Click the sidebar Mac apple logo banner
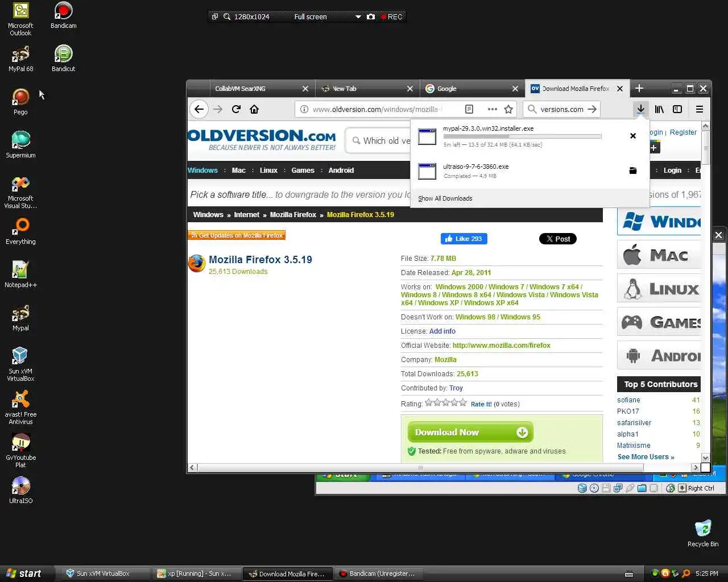728x582 pixels. (x=659, y=255)
